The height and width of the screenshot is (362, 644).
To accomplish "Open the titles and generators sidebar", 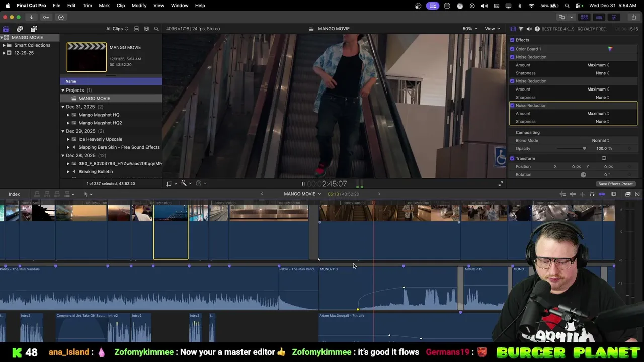I will [34, 29].
